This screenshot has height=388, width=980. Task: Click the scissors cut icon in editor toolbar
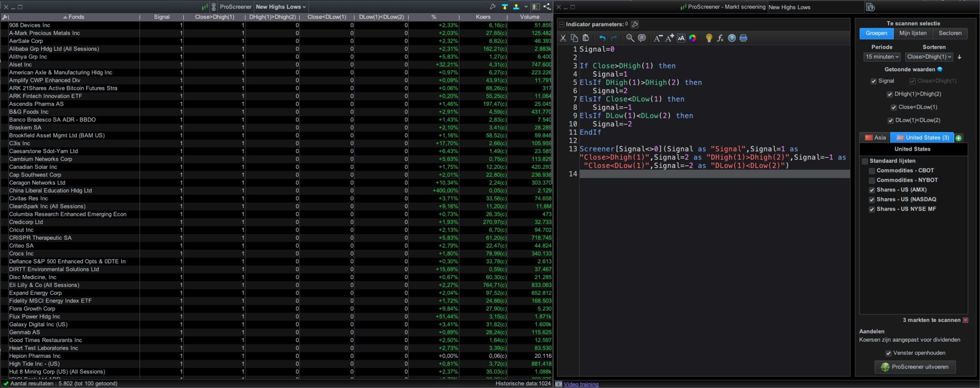[563, 38]
